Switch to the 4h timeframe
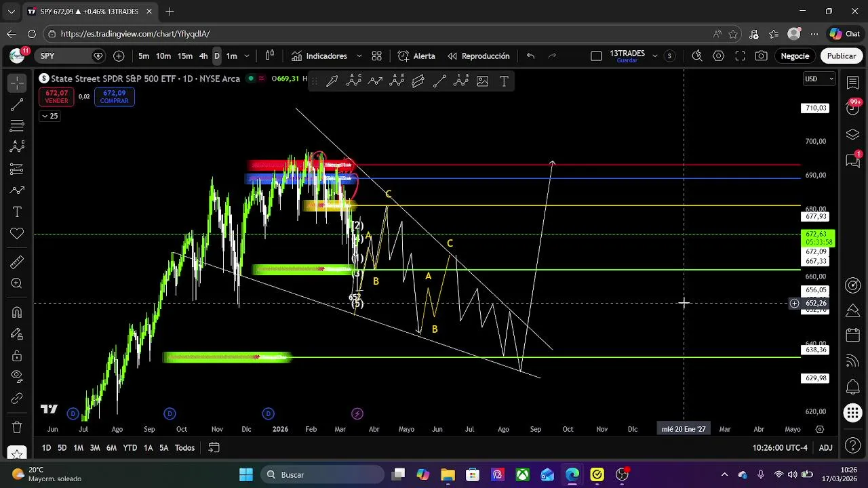Screen dimensions: 868x488 pyautogui.click(x=203, y=56)
